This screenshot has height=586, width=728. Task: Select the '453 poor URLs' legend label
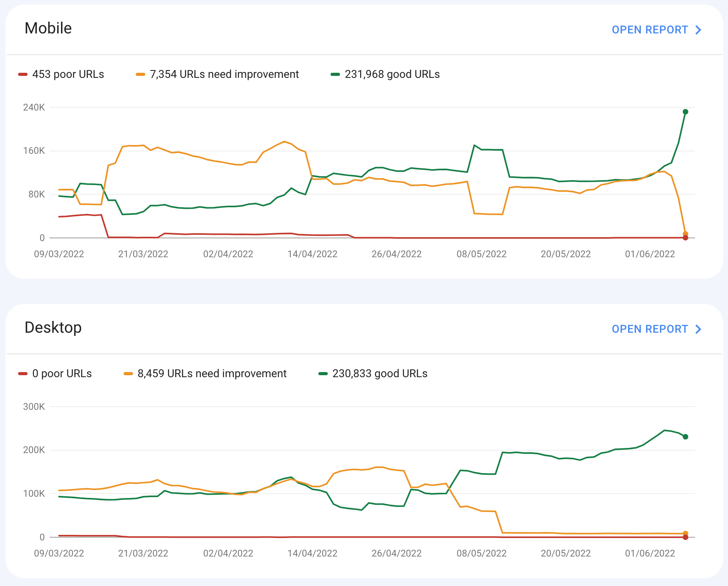tap(68, 74)
